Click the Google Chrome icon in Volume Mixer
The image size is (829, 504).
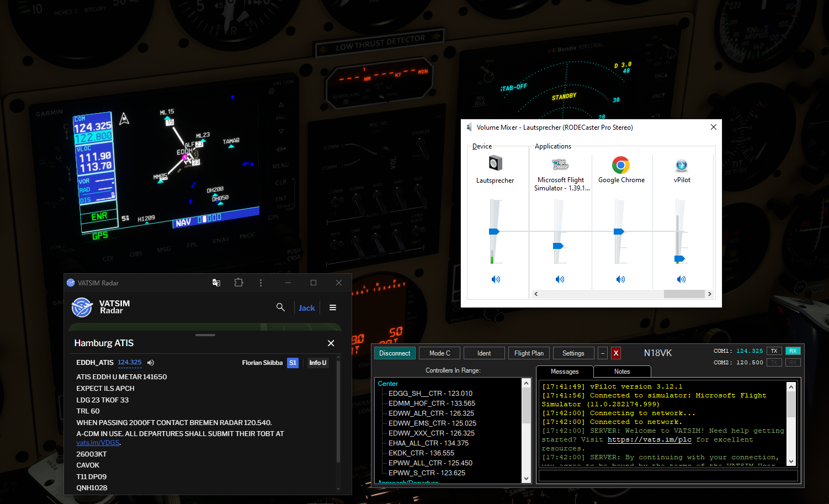click(621, 165)
